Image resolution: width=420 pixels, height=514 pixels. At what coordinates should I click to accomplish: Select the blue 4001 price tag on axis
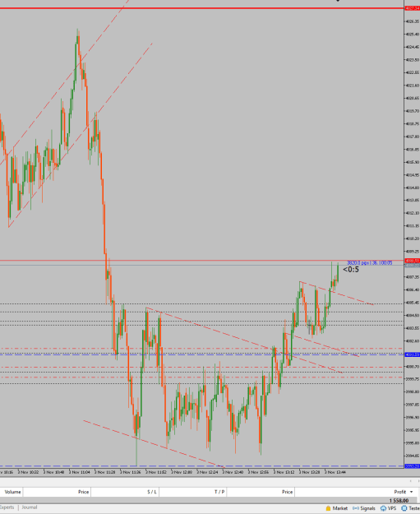(413, 354)
